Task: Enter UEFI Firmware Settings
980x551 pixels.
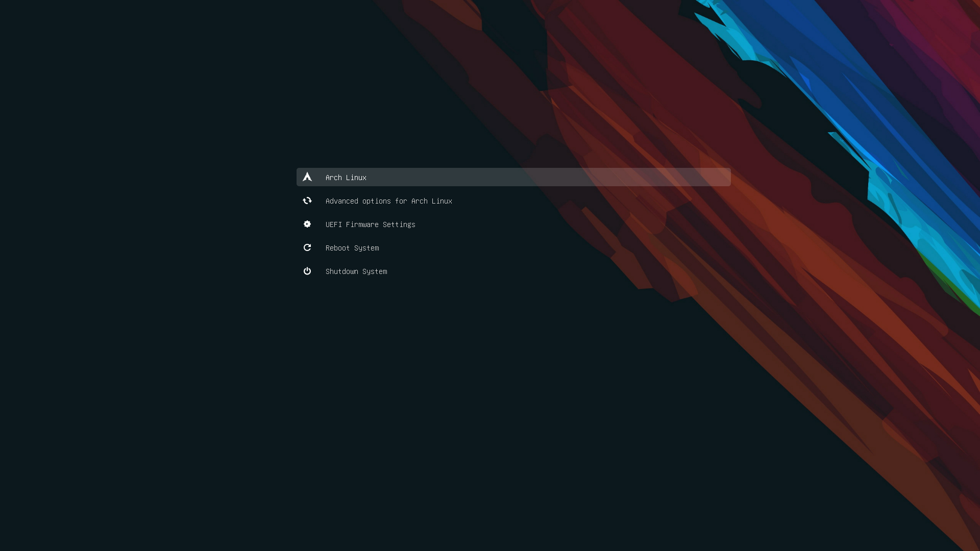Action: click(370, 224)
